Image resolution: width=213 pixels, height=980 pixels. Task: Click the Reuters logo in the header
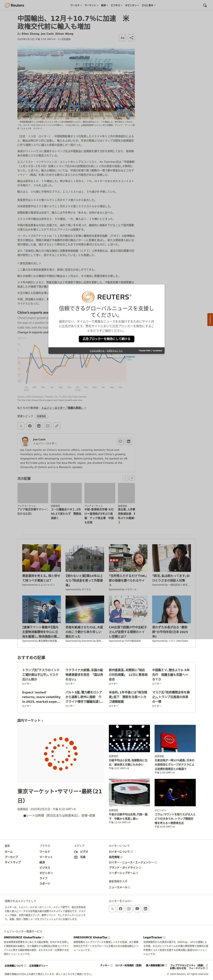[14, 5]
